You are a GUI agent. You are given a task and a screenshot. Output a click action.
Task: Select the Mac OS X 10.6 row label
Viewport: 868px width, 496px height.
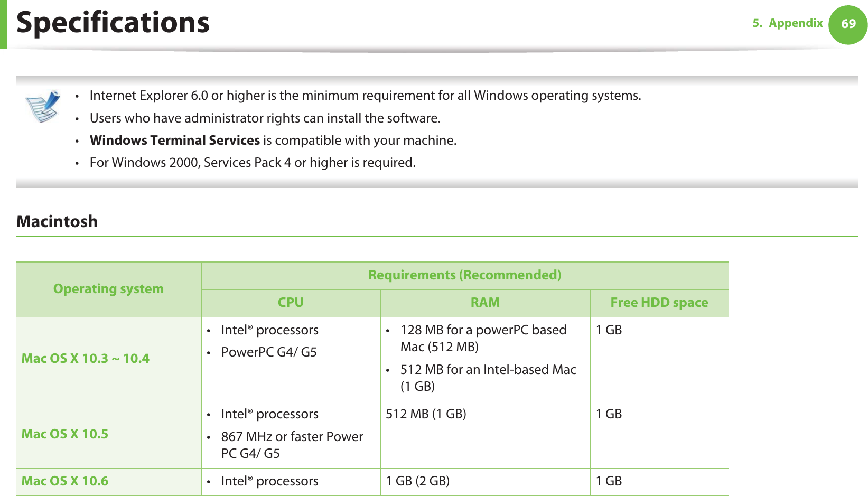click(65, 481)
